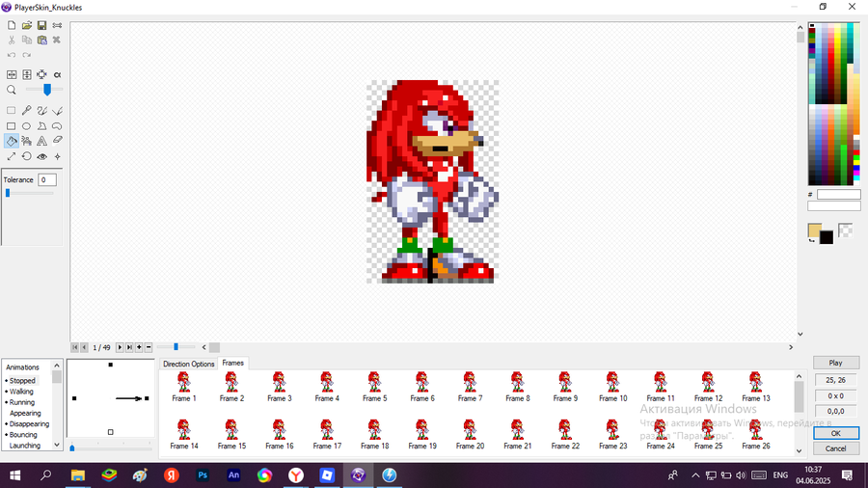This screenshot has height=488, width=868.
Task: Click the OK button
Action: click(x=836, y=433)
